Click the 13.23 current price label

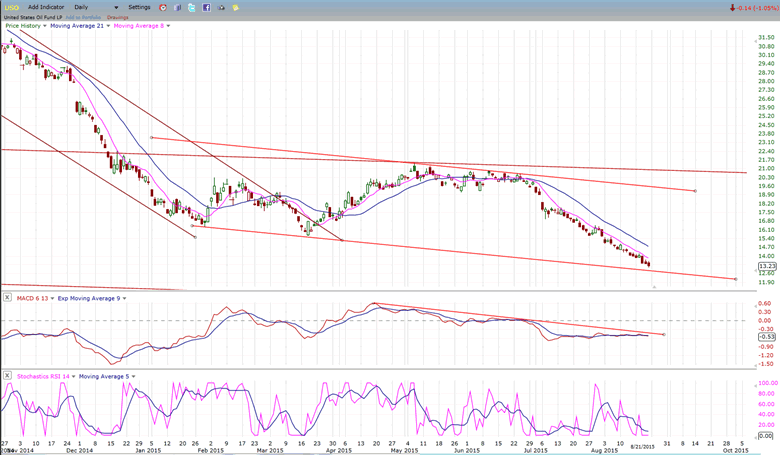(766, 266)
